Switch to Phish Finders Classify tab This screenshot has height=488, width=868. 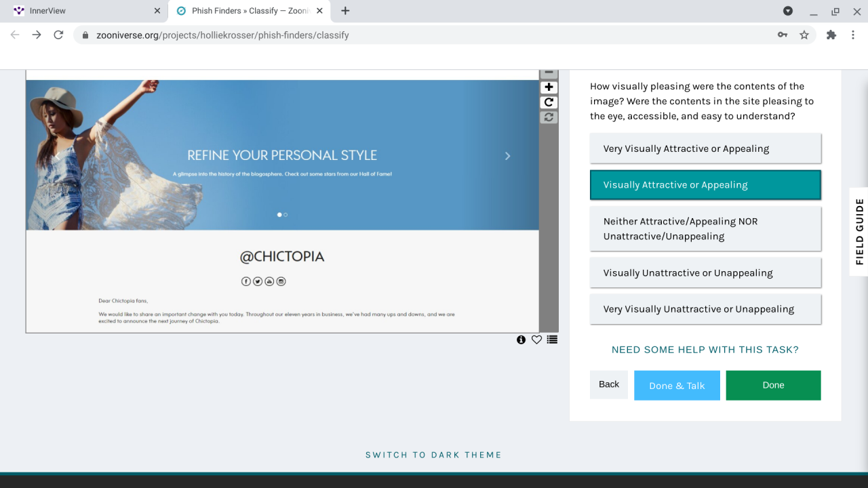(x=249, y=11)
